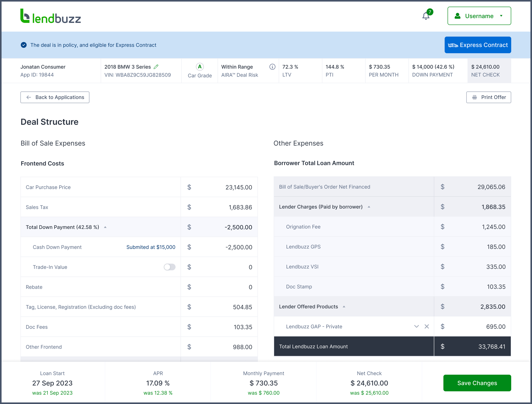Viewport: 532px width, 404px height.
Task: Click Total Lendbuzz Loan Amount 33,768.41
Action: pyautogui.click(x=492, y=346)
